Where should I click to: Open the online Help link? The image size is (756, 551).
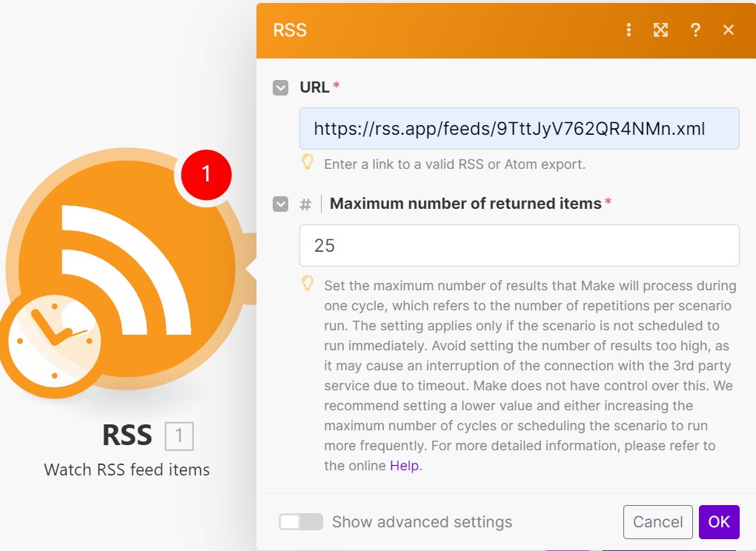point(404,466)
